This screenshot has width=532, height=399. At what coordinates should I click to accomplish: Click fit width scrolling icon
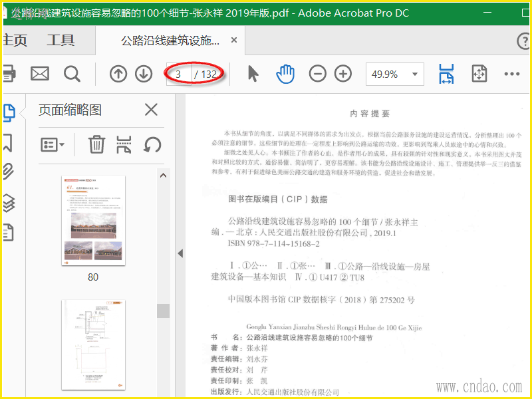pyautogui.click(x=446, y=74)
